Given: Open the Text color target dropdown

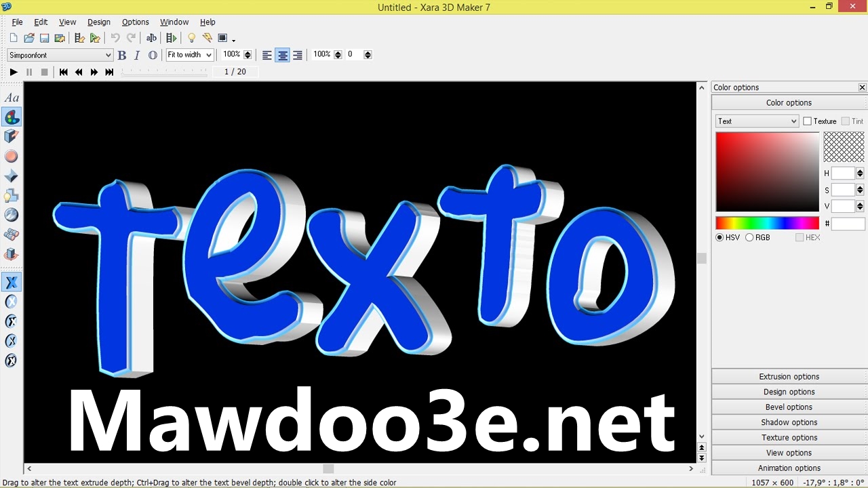Looking at the screenshot, I should [757, 121].
